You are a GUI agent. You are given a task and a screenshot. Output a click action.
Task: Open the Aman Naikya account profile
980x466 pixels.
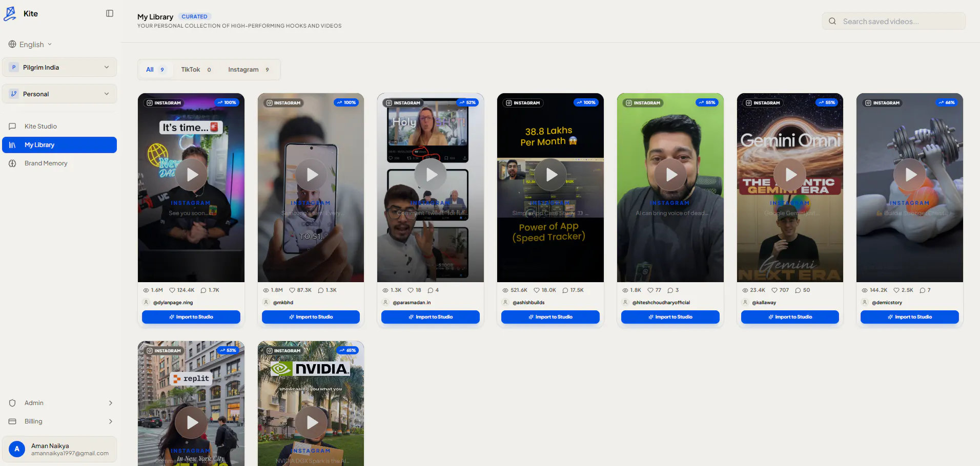[x=59, y=449]
